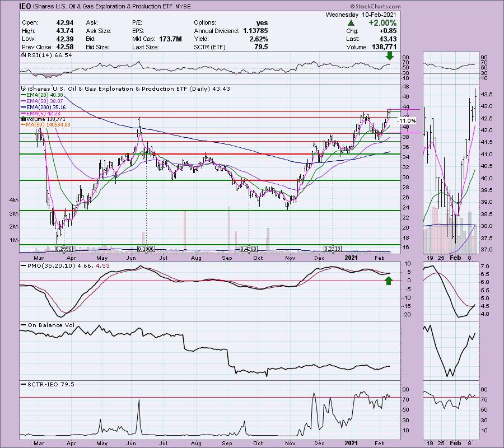Select the Yield value 2.62%
This screenshot has height=448, width=504.
[x=258, y=39]
